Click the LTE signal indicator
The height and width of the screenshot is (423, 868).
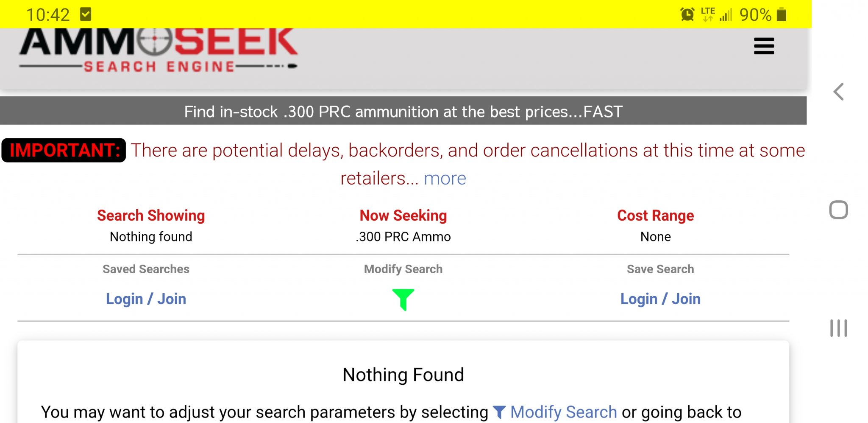click(x=708, y=14)
